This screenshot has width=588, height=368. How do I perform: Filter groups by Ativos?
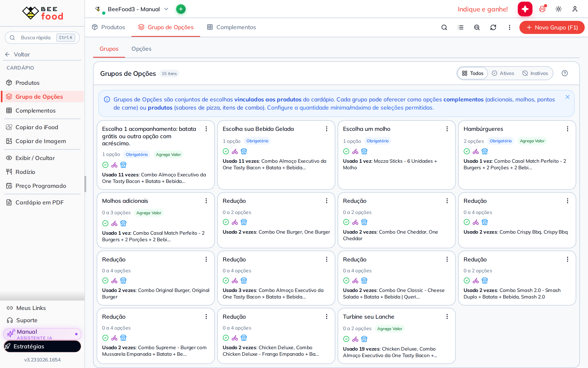[503, 73]
